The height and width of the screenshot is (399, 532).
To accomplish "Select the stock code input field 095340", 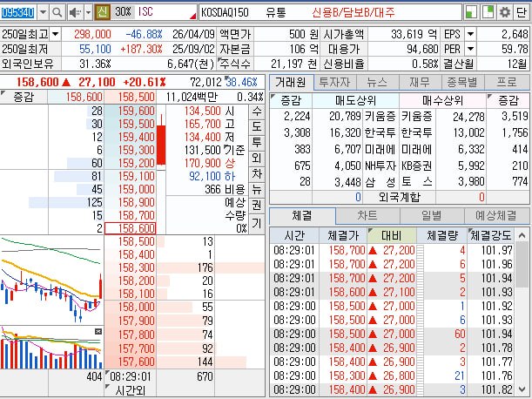I will (18, 13).
